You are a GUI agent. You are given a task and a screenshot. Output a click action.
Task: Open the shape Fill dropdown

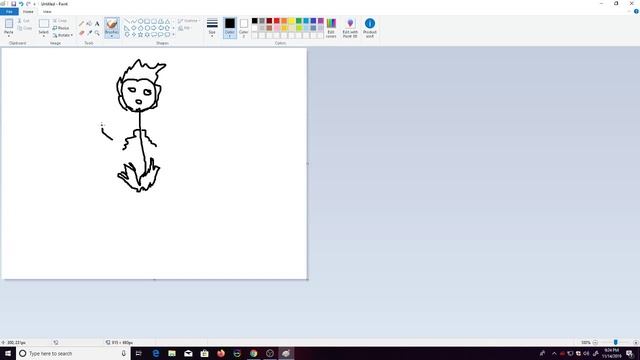coord(185,28)
